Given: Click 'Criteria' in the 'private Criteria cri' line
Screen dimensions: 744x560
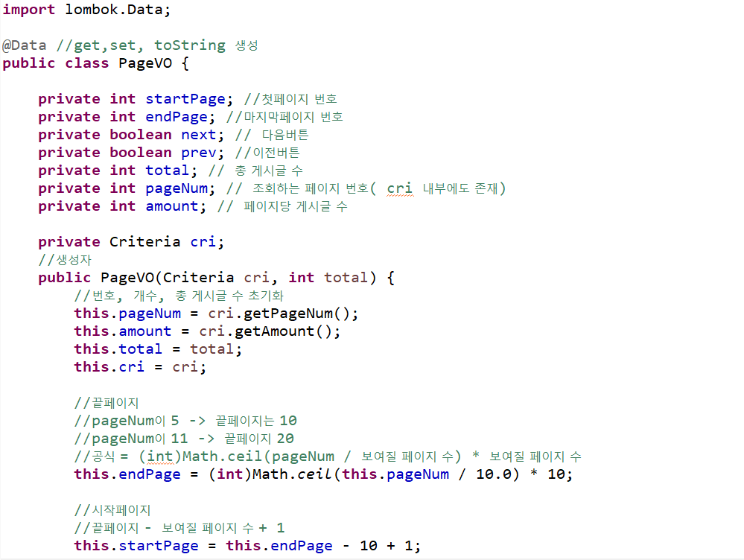Looking at the screenshot, I should (x=144, y=242).
